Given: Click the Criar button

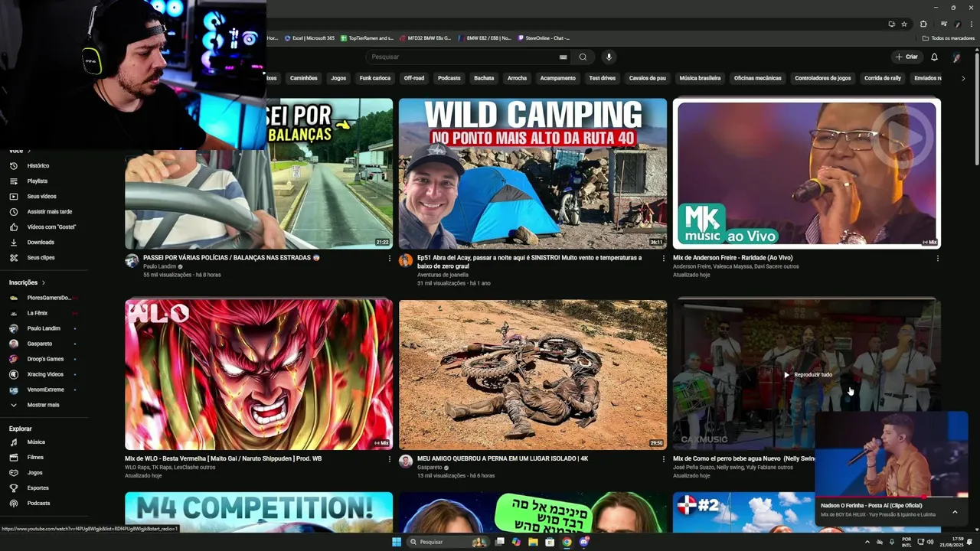Looking at the screenshot, I should pos(906,57).
